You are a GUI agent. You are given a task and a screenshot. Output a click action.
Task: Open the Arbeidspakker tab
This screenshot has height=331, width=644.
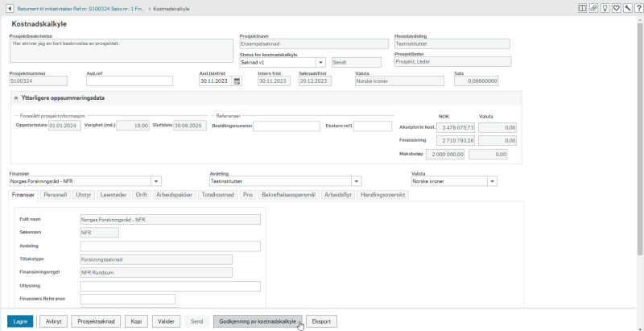click(175, 195)
